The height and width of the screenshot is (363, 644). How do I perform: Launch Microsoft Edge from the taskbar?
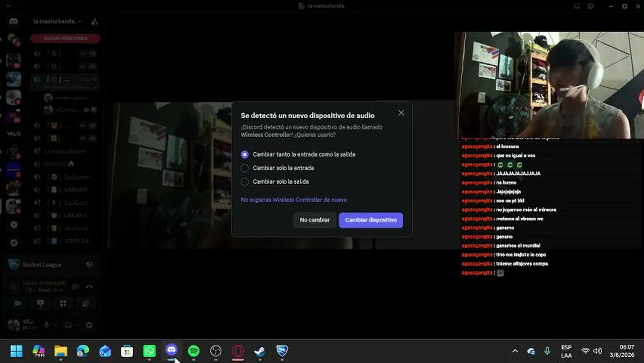pos(83,351)
